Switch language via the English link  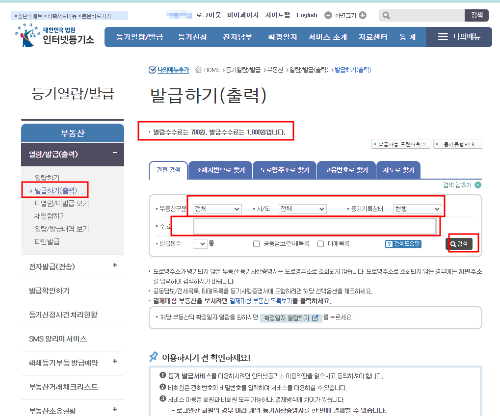(307, 15)
